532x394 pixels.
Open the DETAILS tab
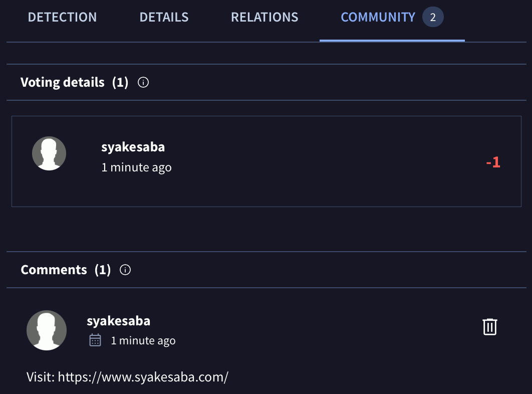tap(164, 17)
